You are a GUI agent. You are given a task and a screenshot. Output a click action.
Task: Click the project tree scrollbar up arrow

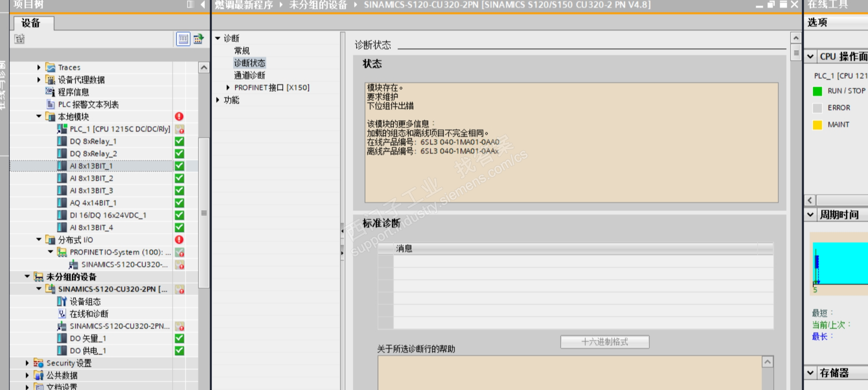204,67
